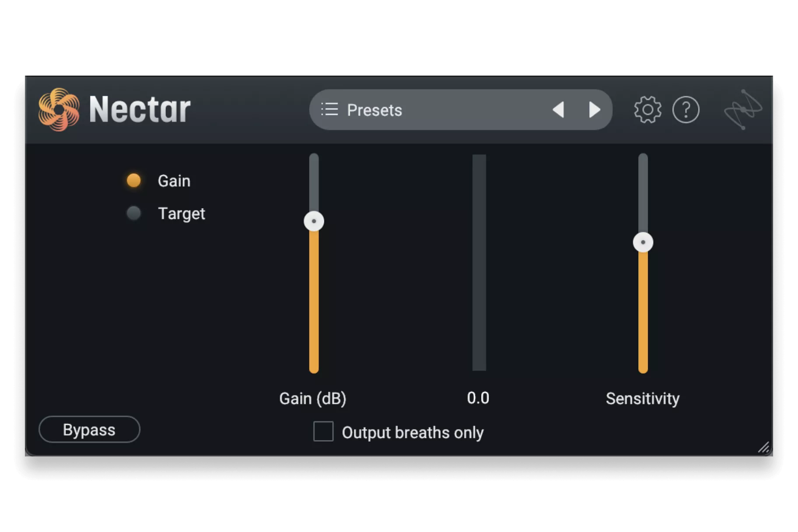
Task: Go to next preset with right arrow
Action: [594, 109]
